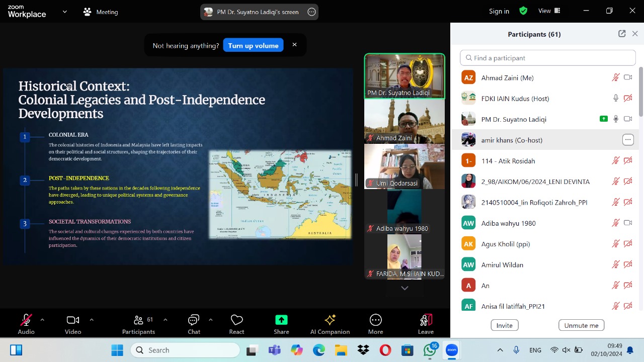The height and width of the screenshot is (362, 644).
Task: Open screen share options ellipsis
Action: click(x=311, y=12)
